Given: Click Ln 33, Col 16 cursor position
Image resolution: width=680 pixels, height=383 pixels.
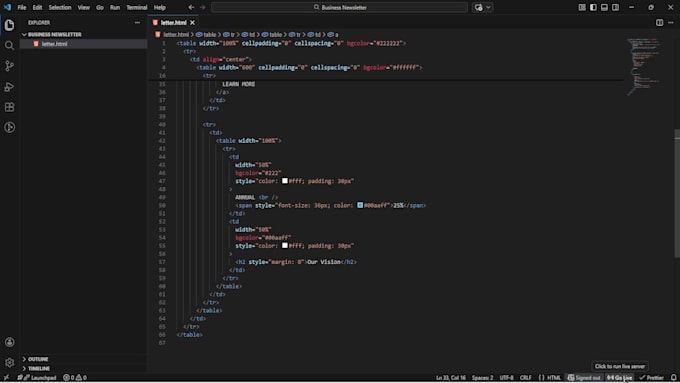Looking at the screenshot, I should (451, 378).
